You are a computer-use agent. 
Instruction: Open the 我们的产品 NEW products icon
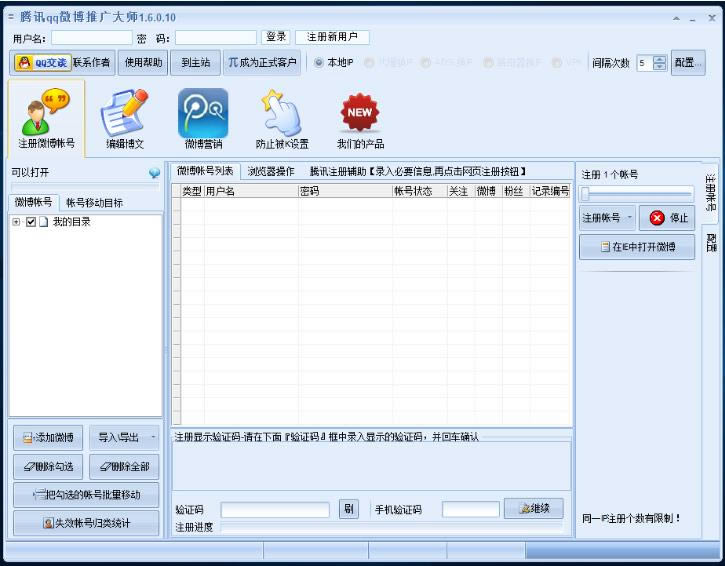359,115
